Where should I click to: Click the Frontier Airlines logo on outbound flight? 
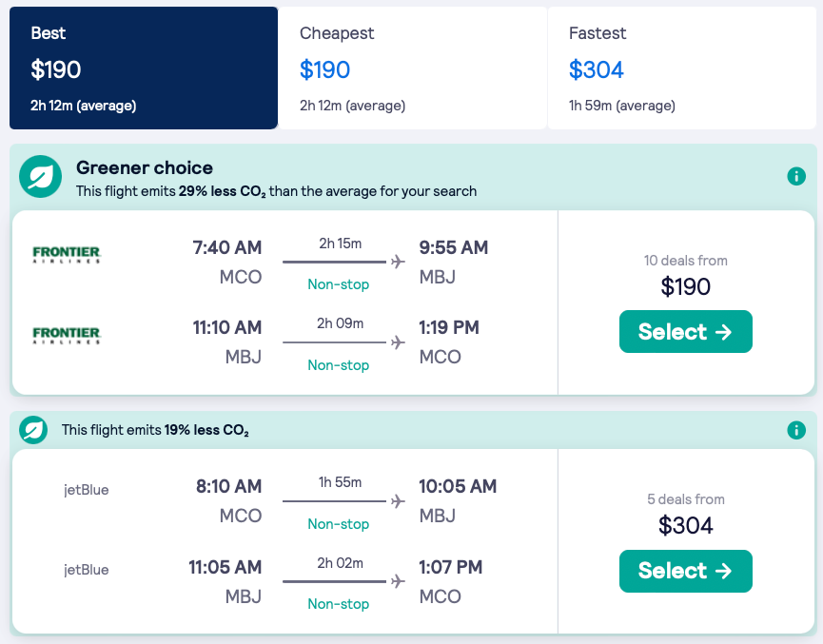66,254
